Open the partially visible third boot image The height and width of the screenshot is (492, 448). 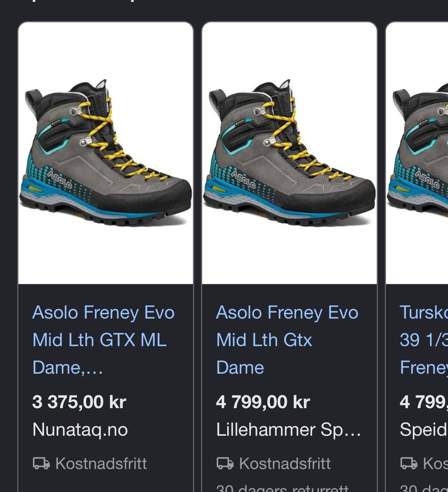[x=417, y=153]
